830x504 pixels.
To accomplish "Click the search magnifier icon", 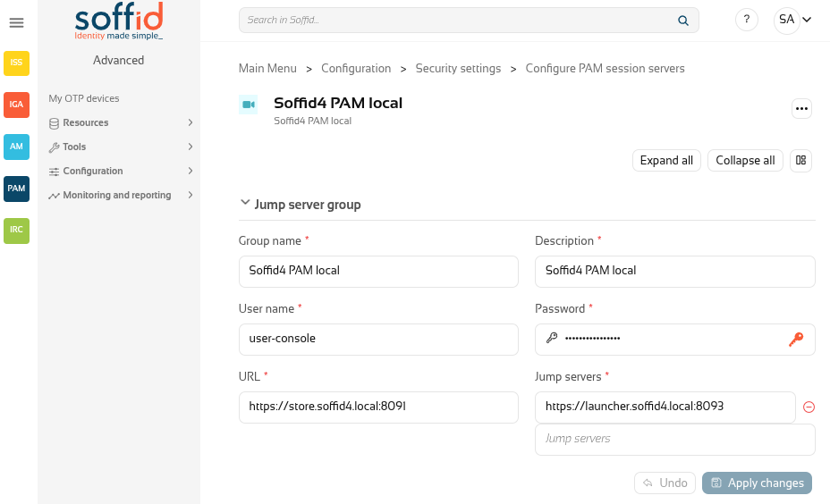I will coord(682,21).
